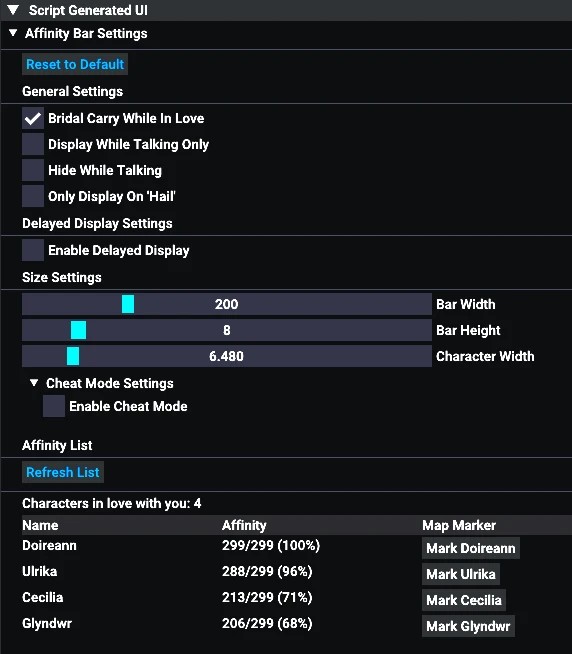Image resolution: width=572 pixels, height=654 pixels.
Task: Click the Character Width slider handle
Action: (x=73, y=356)
